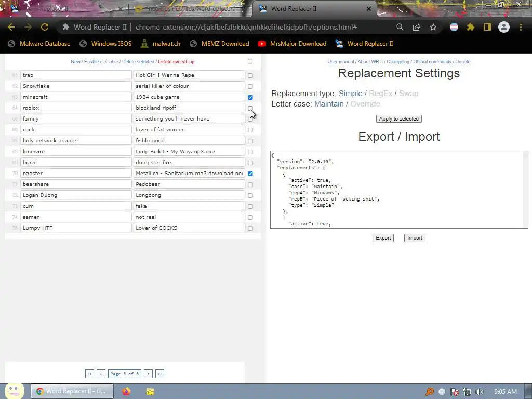
Task: Uncheck the napster row checkbox
Action: pos(250,174)
